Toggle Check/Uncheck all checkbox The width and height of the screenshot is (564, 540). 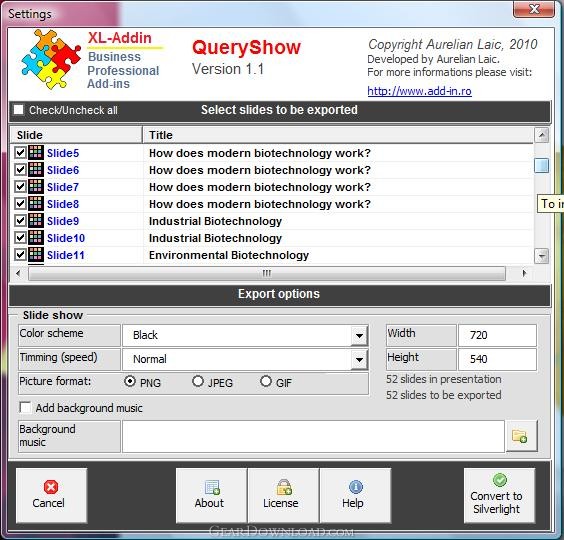[19, 109]
